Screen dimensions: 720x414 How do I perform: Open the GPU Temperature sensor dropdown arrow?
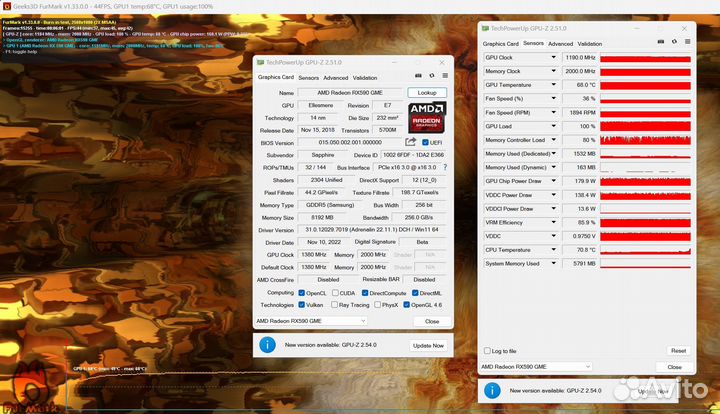553,85
